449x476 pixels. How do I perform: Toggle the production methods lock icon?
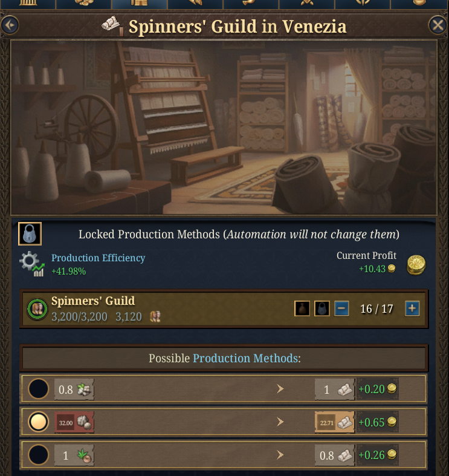[x=30, y=233]
